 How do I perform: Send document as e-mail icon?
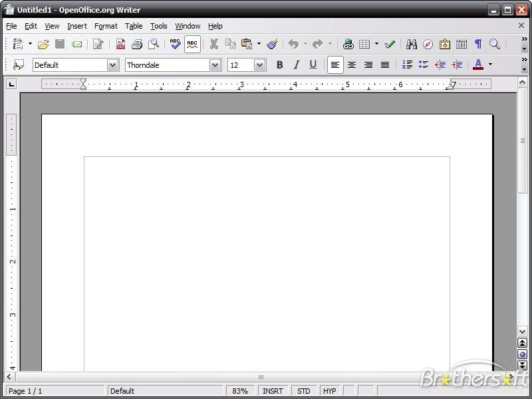click(x=76, y=44)
